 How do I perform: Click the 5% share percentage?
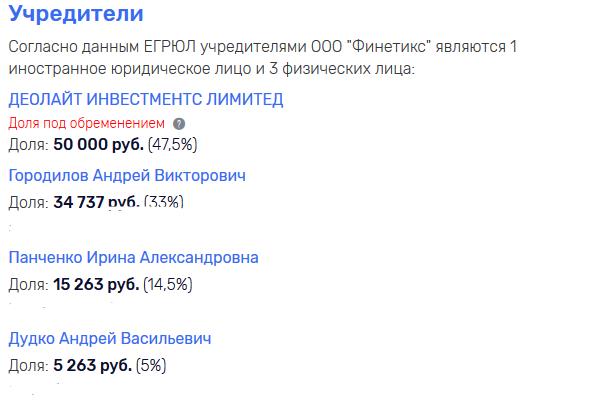coord(151,366)
